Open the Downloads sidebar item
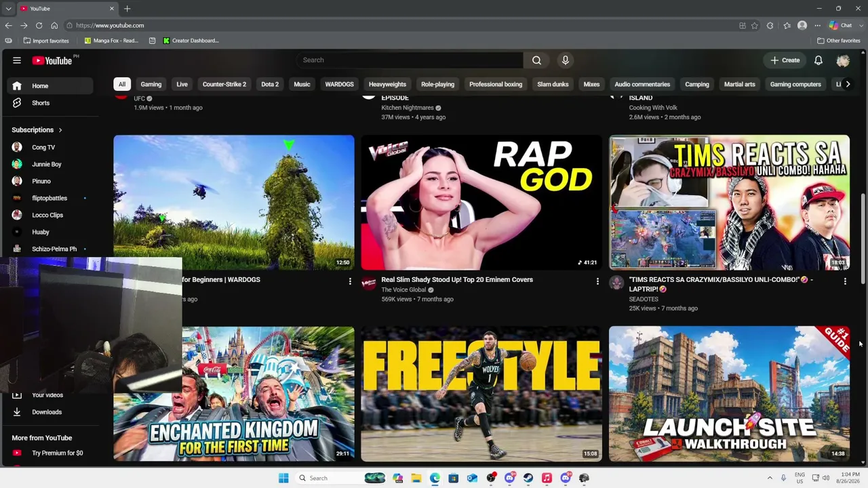The height and width of the screenshot is (488, 868). pyautogui.click(x=47, y=412)
